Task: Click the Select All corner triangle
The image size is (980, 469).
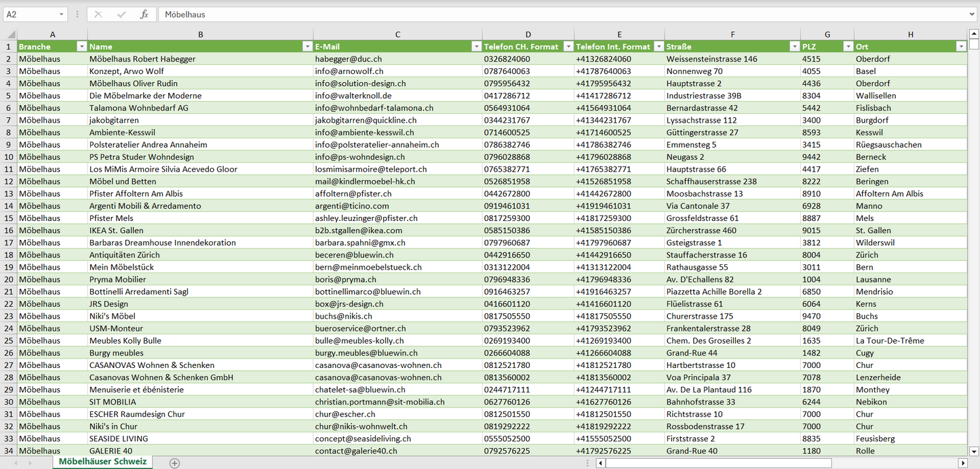Action: click(x=9, y=35)
